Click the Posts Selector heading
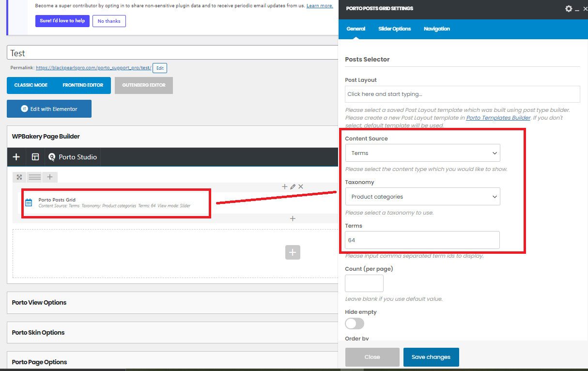588x371 pixels. pos(367,59)
